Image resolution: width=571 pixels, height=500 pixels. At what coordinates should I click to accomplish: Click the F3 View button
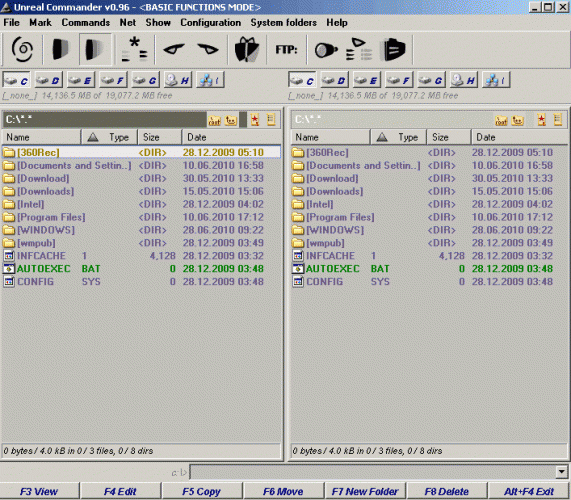pyautogui.click(x=39, y=491)
